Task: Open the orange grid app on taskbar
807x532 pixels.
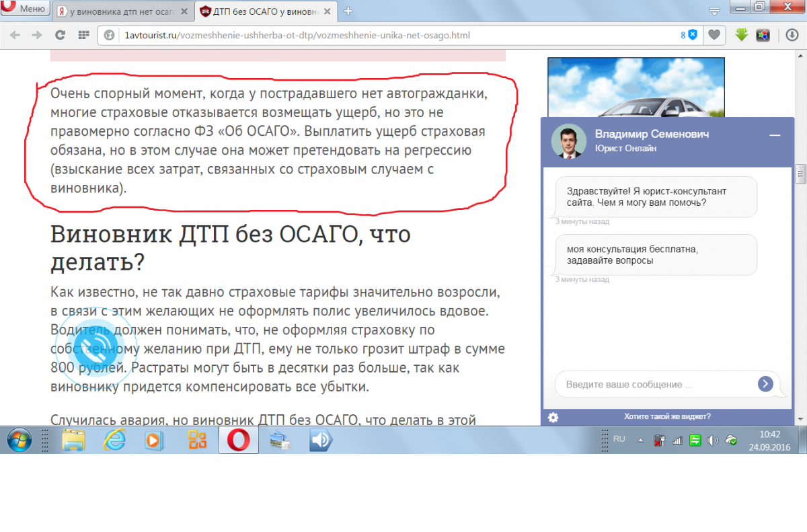Action: point(198,440)
